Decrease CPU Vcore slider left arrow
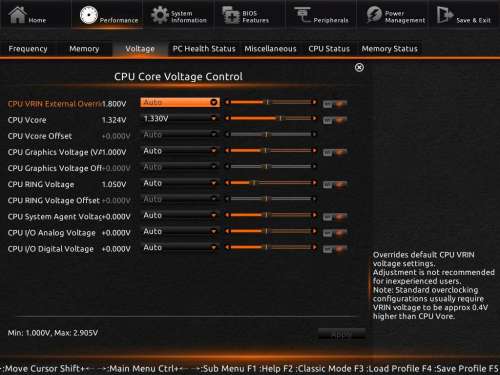This screenshot has height=375, width=500. point(227,118)
